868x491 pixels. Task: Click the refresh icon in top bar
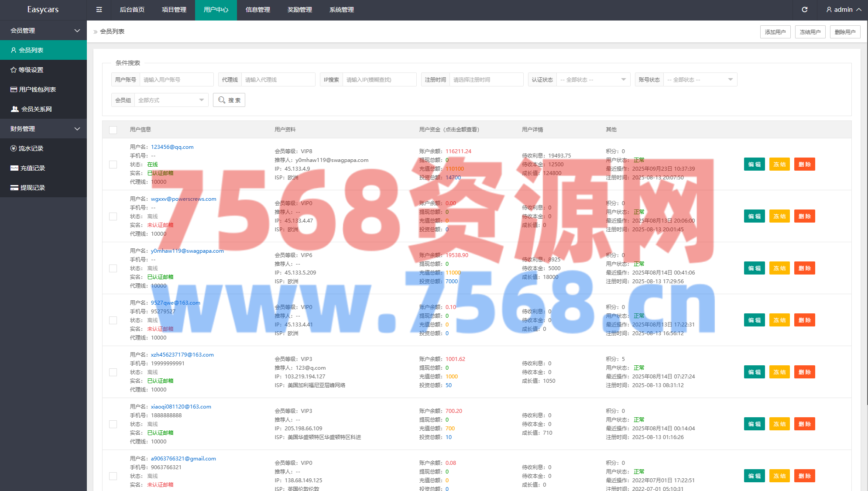(x=804, y=10)
